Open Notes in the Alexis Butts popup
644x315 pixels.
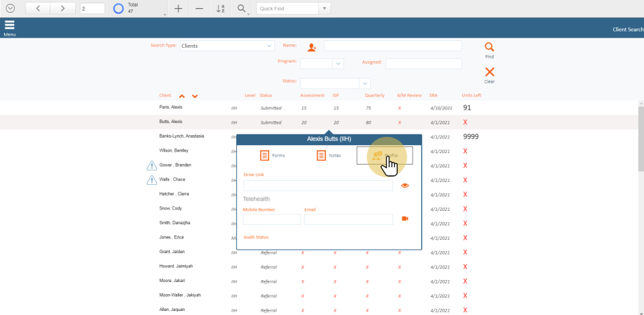tap(329, 155)
